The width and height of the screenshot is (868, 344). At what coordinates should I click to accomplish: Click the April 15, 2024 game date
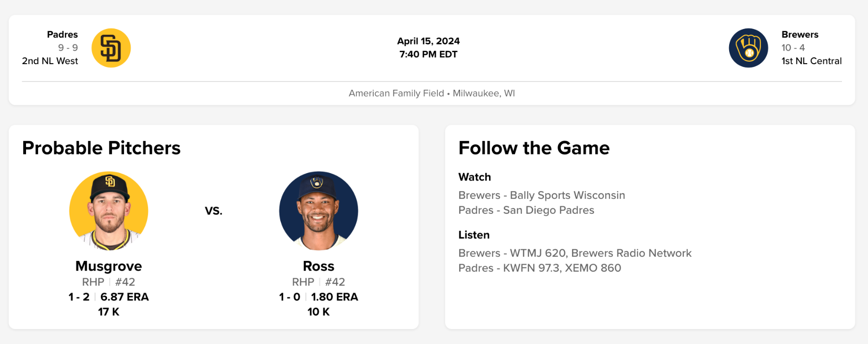coord(428,41)
